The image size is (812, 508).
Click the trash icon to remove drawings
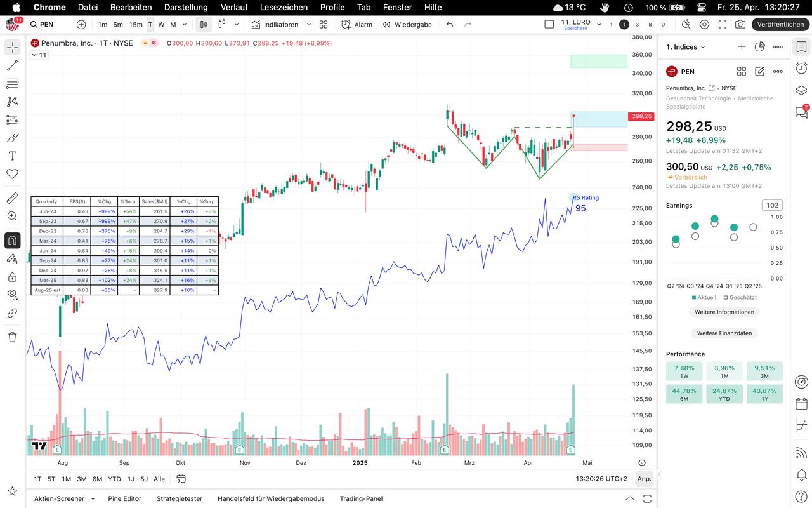[x=12, y=337]
